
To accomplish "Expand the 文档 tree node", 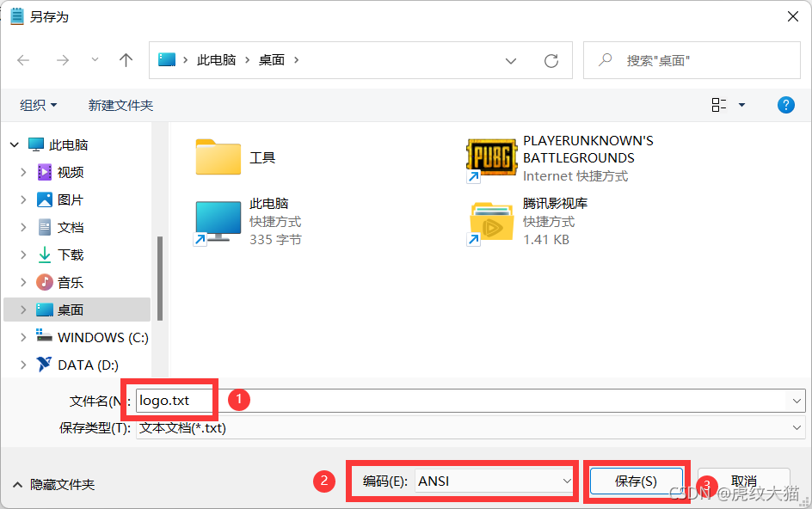I will [23, 227].
